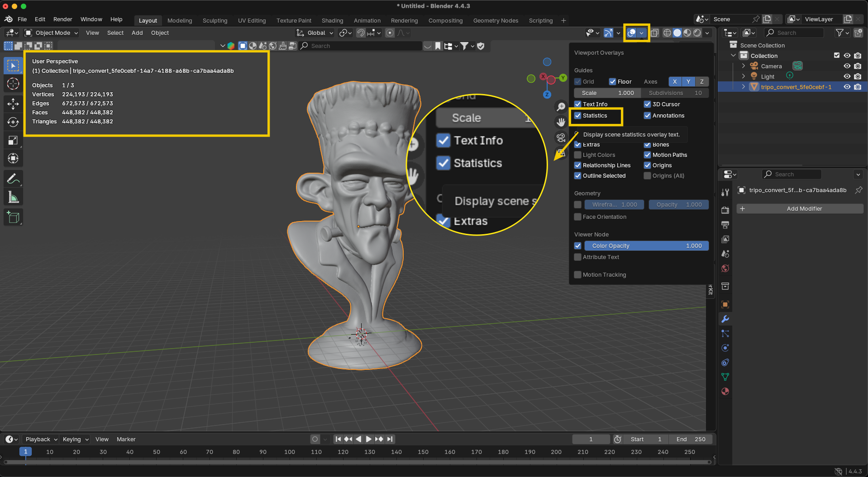Open the Global transform orientation dropdown

(315, 33)
